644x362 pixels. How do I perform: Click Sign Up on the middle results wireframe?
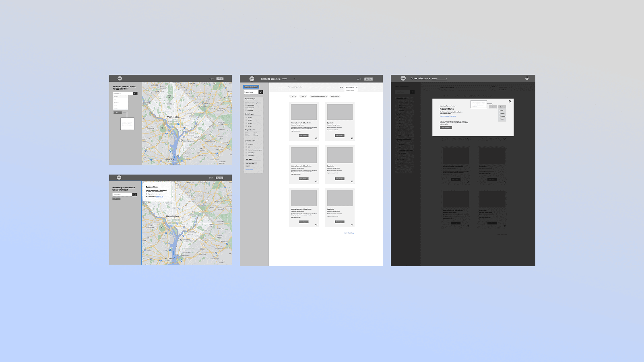[x=368, y=79]
